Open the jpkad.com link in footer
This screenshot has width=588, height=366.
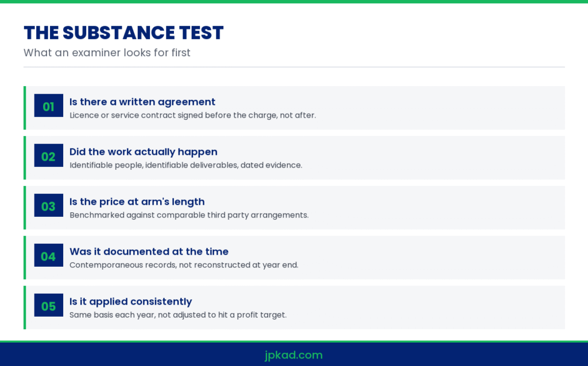(293, 355)
